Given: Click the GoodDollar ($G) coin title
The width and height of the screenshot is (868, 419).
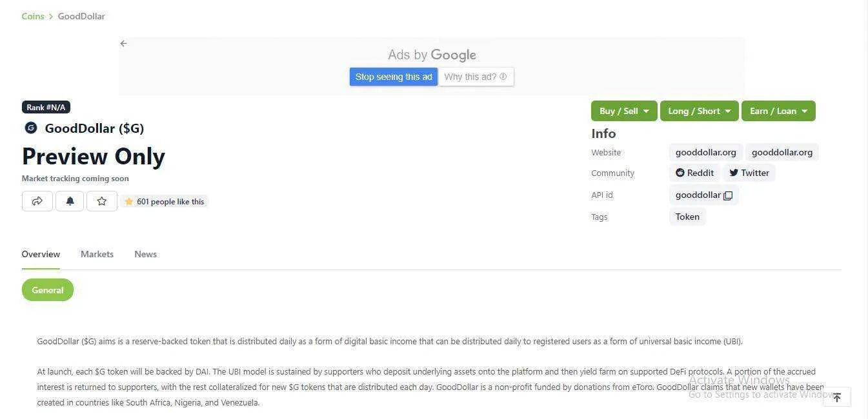Looking at the screenshot, I should click(x=94, y=128).
